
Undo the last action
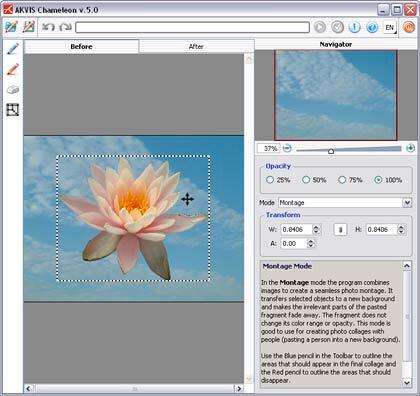point(49,27)
